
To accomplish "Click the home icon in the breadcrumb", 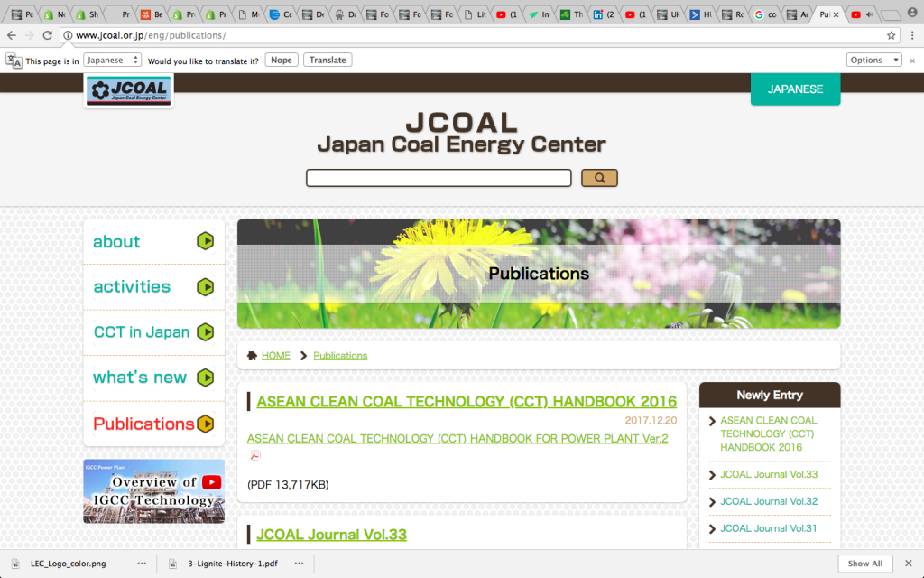I will pyautogui.click(x=252, y=355).
